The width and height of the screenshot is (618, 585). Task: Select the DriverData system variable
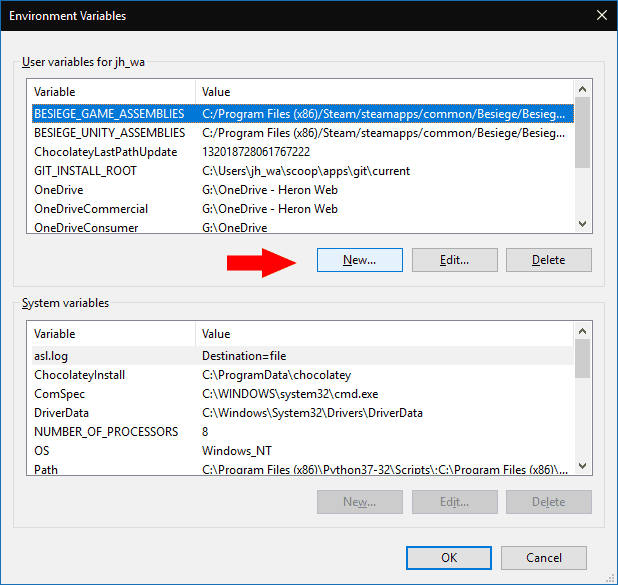(x=303, y=413)
